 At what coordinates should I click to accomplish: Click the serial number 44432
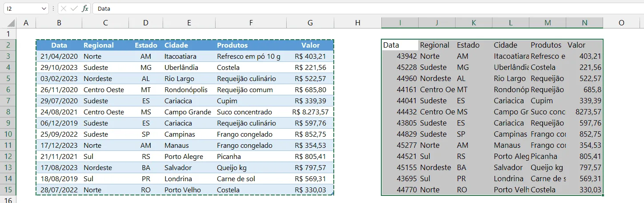400,112
